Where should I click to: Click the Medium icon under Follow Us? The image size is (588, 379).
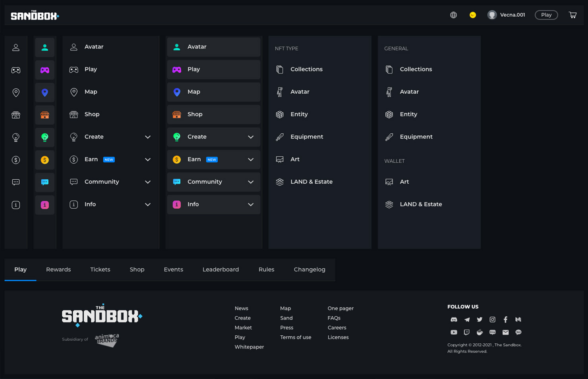coord(518,319)
